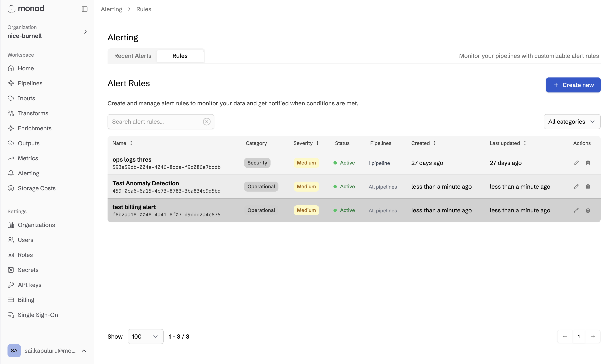The height and width of the screenshot is (364, 614).
Task: Click the Users people icon
Action: 11,240
